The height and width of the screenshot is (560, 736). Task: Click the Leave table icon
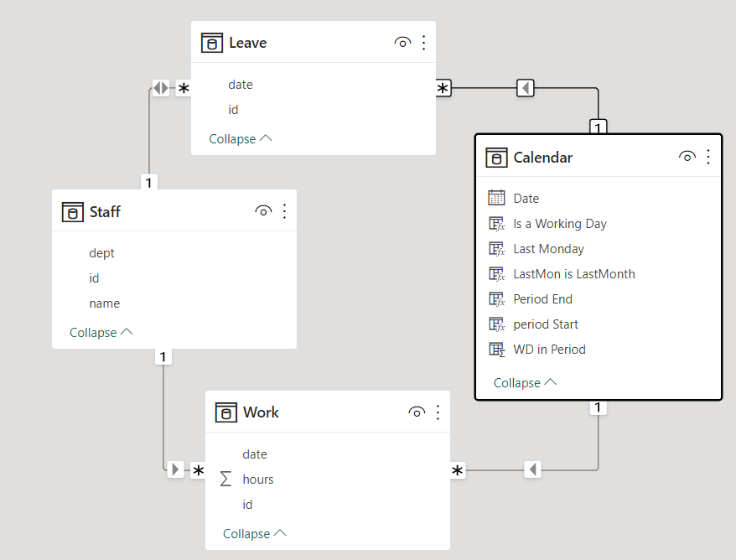tap(212, 43)
